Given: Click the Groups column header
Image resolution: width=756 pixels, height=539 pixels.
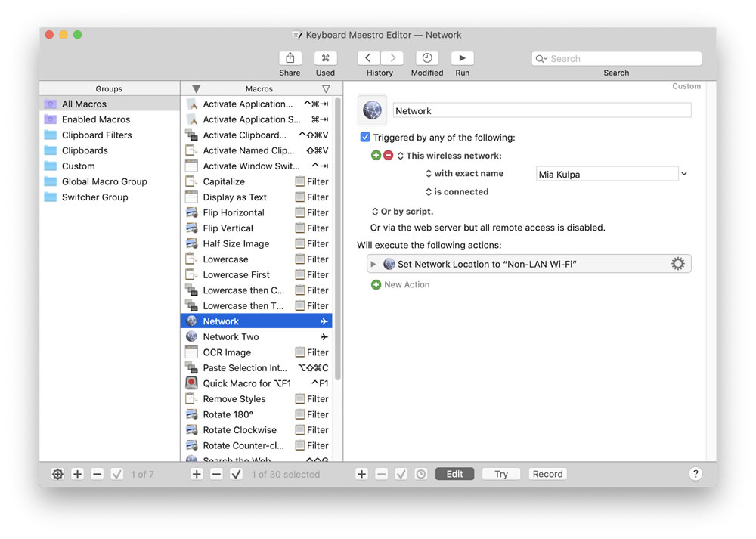Looking at the screenshot, I should [x=109, y=88].
